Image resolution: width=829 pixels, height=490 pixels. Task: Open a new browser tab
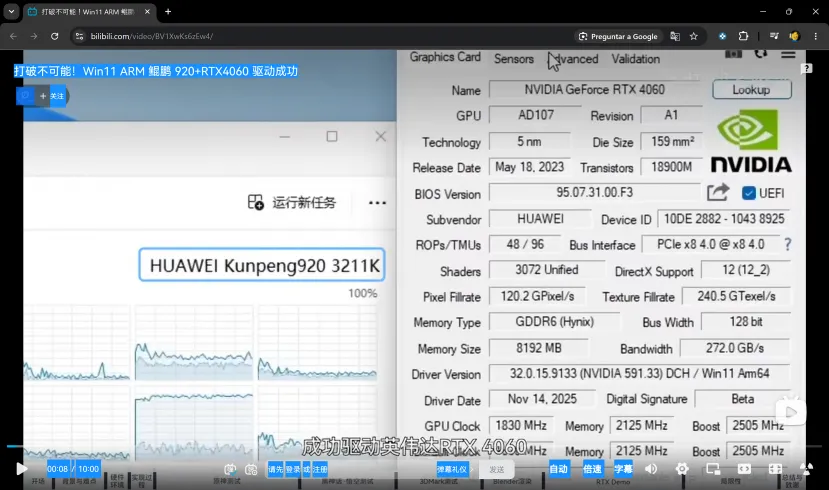click(x=168, y=12)
